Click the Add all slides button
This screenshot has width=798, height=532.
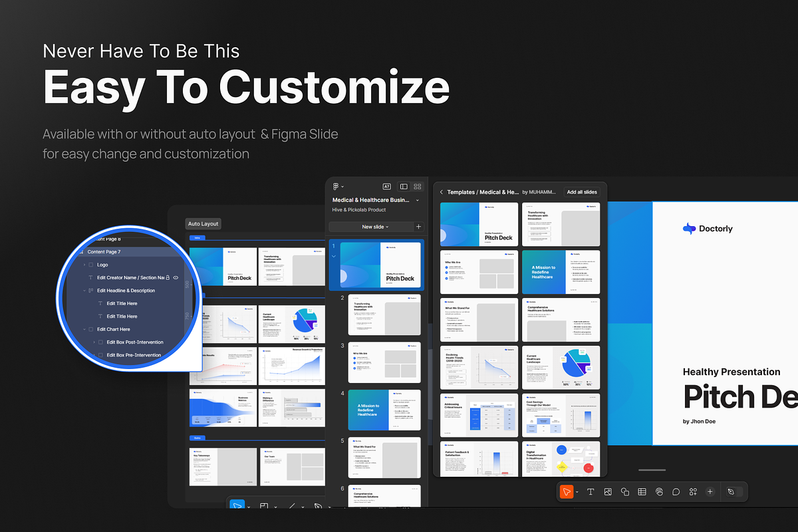(x=582, y=192)
